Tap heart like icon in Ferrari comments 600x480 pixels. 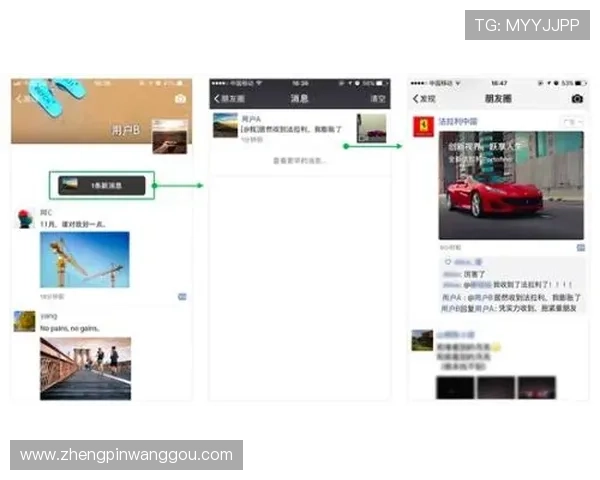(448, 262)
